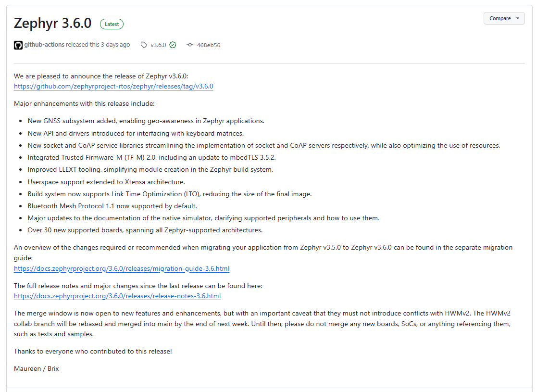
Task: Click 'New socket and CoAP service libraries' bullet
Action: [x=264, y=145]
